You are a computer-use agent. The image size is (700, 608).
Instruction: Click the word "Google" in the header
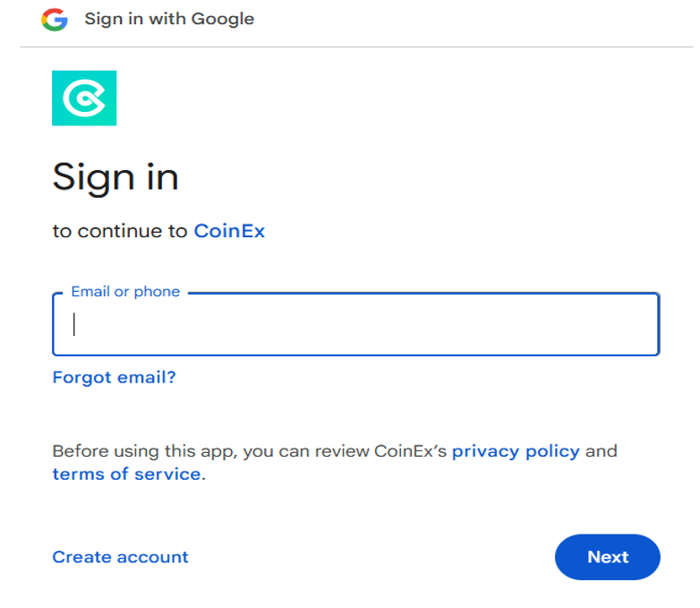tap(223, 19)
